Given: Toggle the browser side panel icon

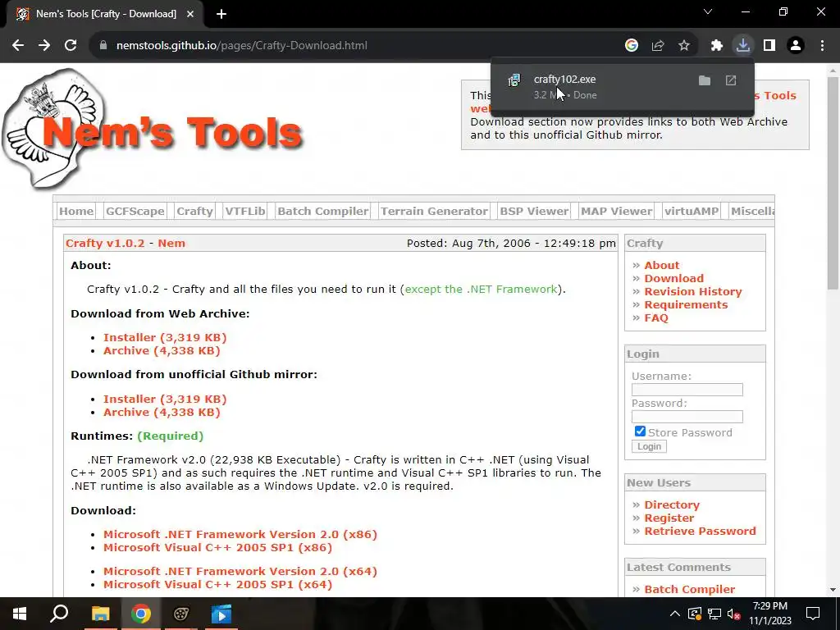Looking at the screenshot, I should 769,46.
